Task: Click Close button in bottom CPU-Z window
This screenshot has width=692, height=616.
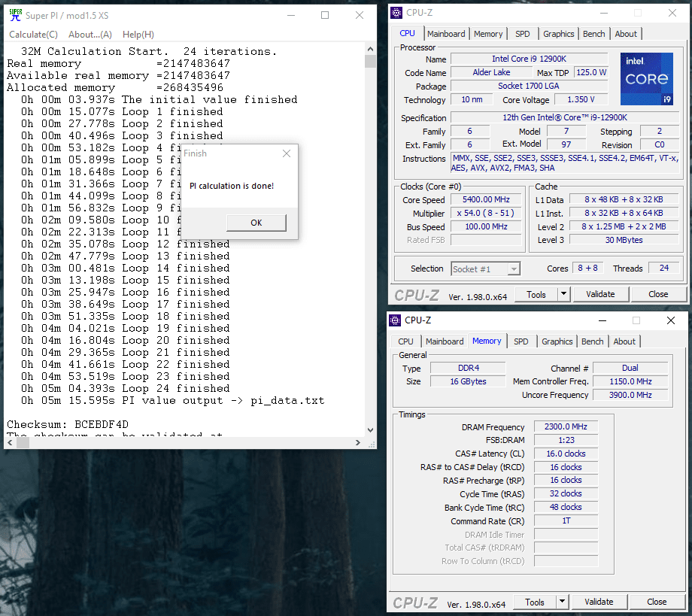Action: (657, 602)
